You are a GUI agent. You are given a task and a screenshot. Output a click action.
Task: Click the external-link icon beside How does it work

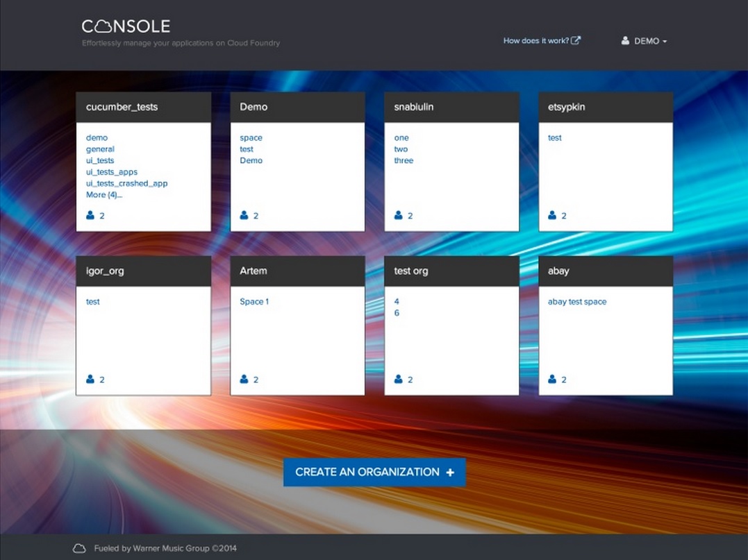tap(576, 40)
